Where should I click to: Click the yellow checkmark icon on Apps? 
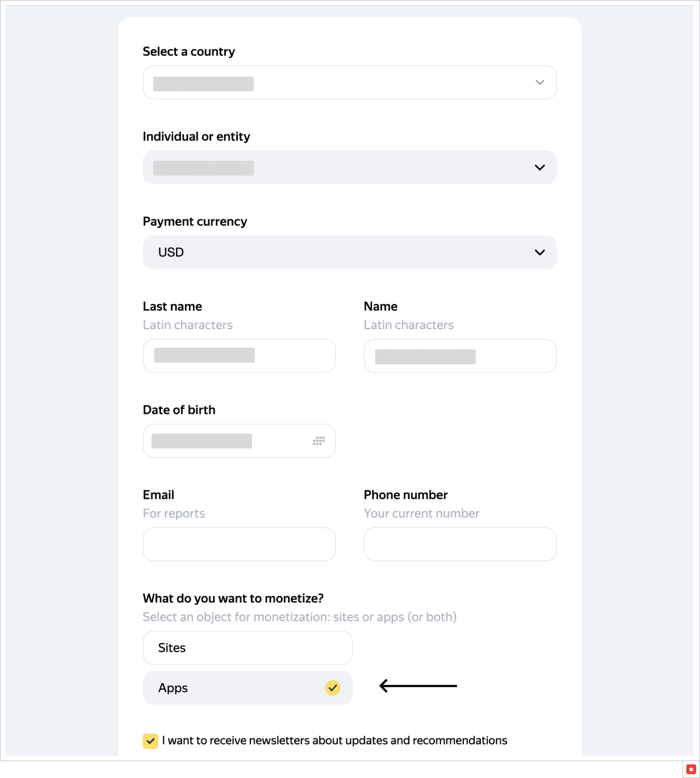[x=332, y=688]
